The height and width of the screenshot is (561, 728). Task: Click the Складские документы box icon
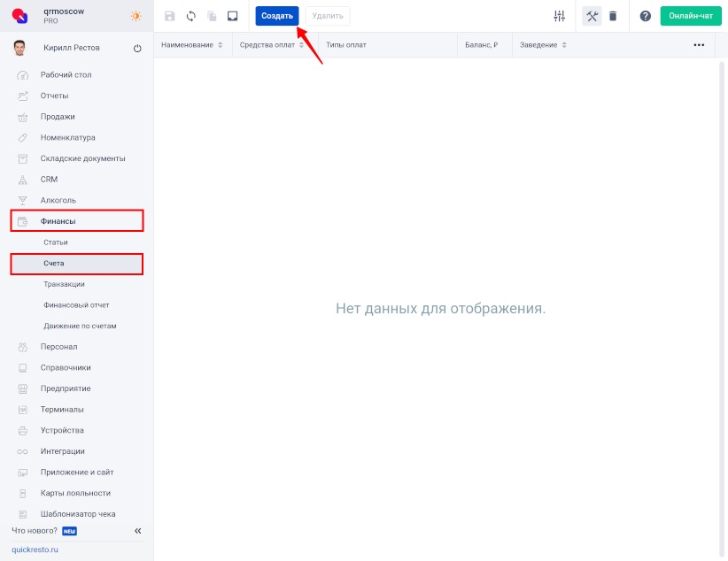(22, 158)
